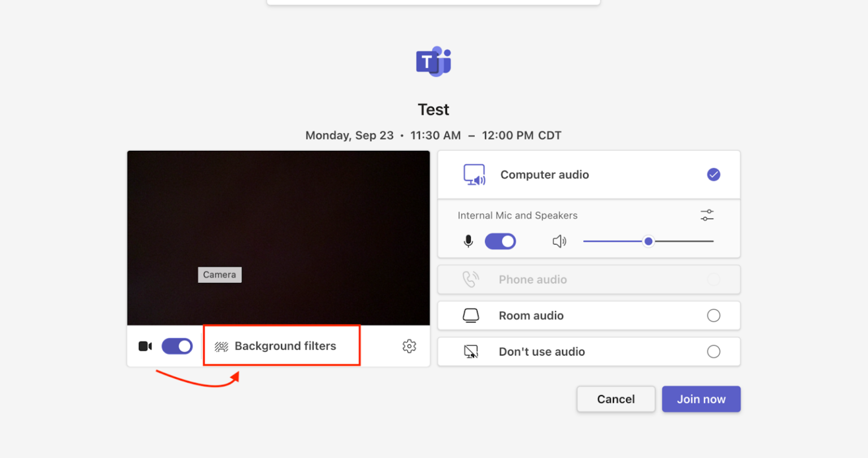The width and height of the screenshot is (868, 458).
Task: Click the Room audio speaker icon
Action: 471,315
